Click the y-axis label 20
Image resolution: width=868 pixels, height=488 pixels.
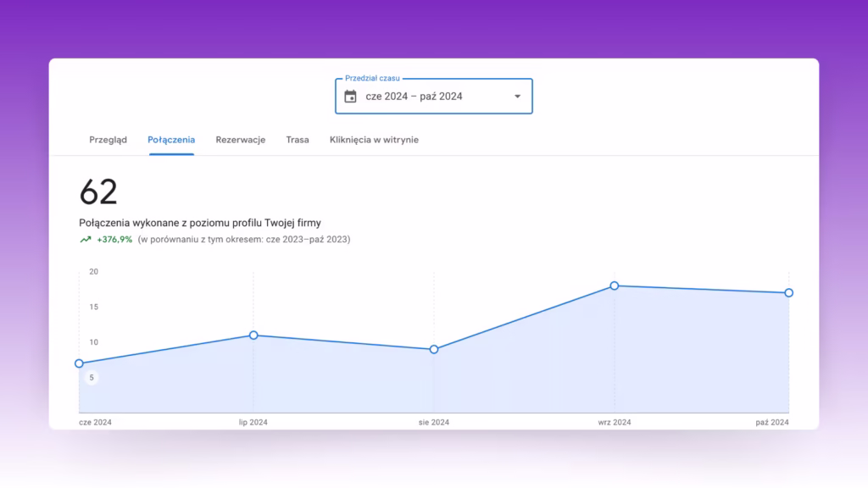pyautogui.click(x=93, y=272)
